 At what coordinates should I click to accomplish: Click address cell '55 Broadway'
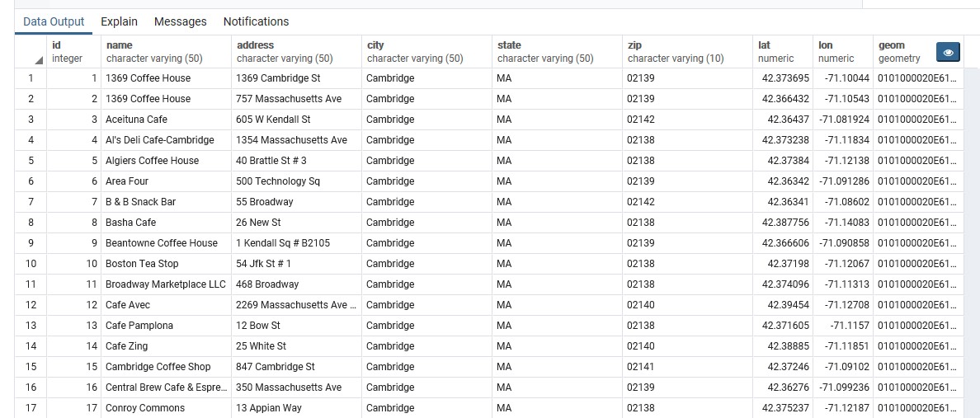(296, 202)
